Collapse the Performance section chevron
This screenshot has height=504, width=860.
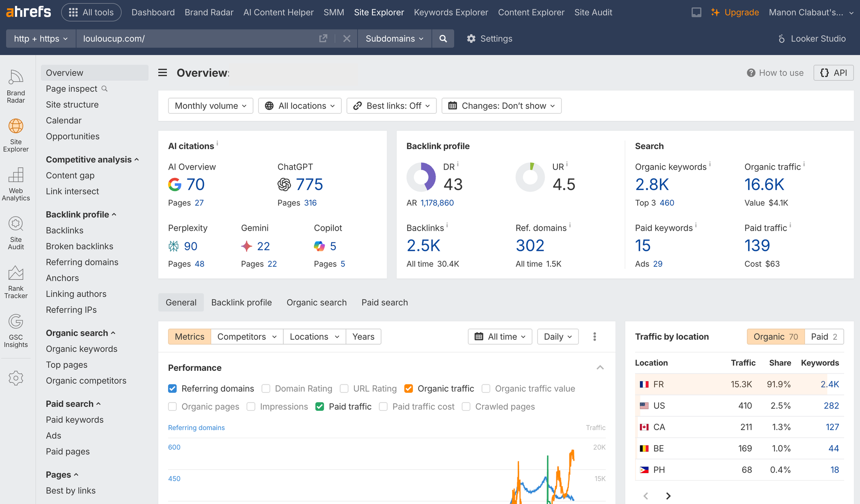click(600, 368)
